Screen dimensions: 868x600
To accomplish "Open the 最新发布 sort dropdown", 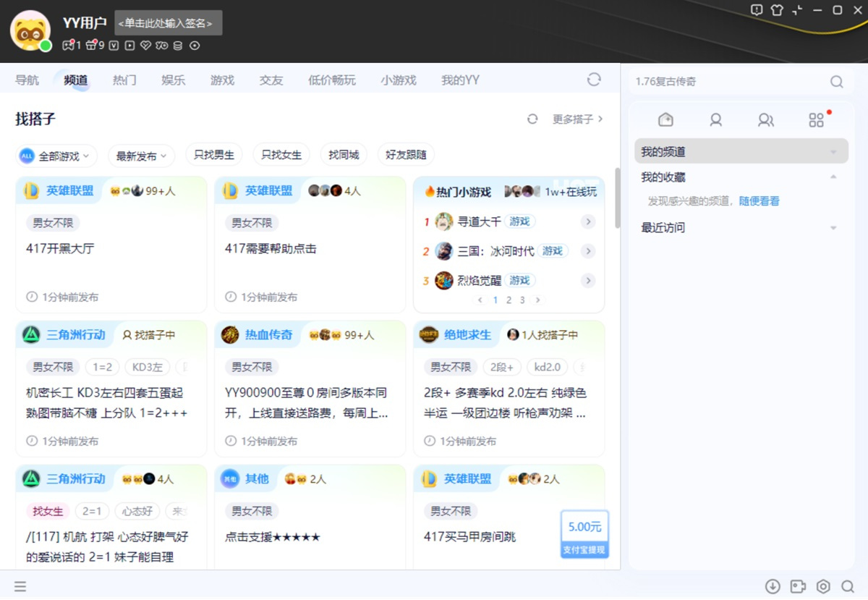I will point(141,156).
